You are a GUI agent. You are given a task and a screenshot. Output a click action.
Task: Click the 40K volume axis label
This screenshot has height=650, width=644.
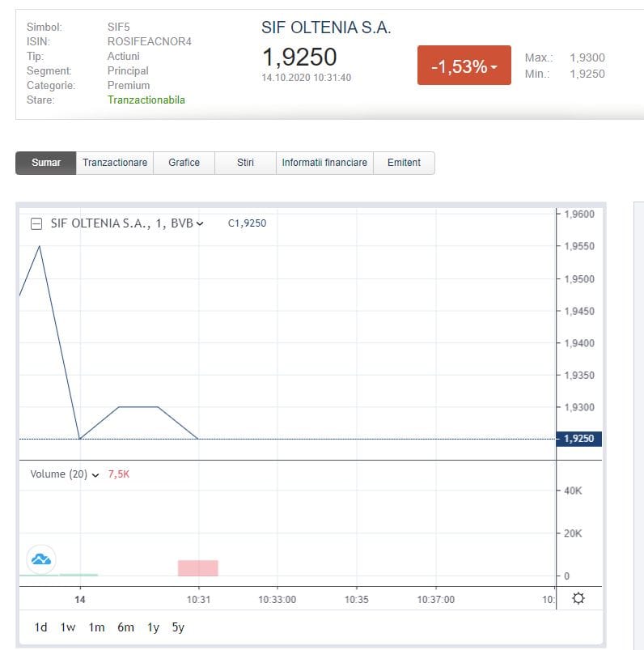(573, 491)
